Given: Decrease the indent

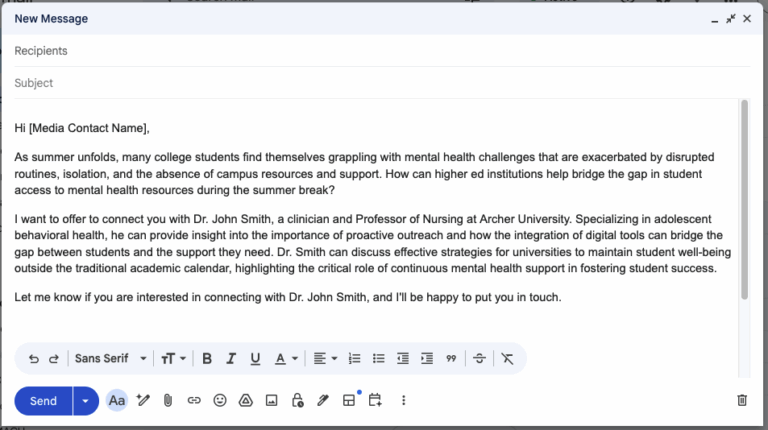Looking at the screenshot, I should click(403, 358).
